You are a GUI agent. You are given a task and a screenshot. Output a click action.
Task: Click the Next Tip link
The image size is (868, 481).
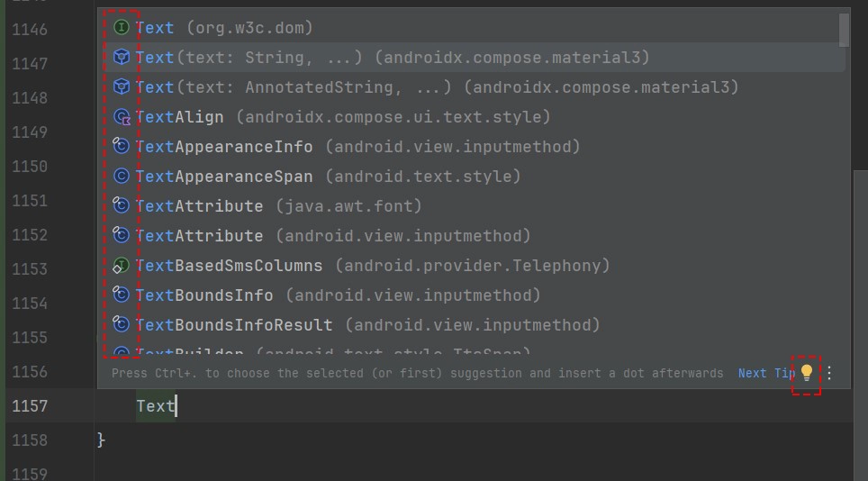tap(766, 373)
